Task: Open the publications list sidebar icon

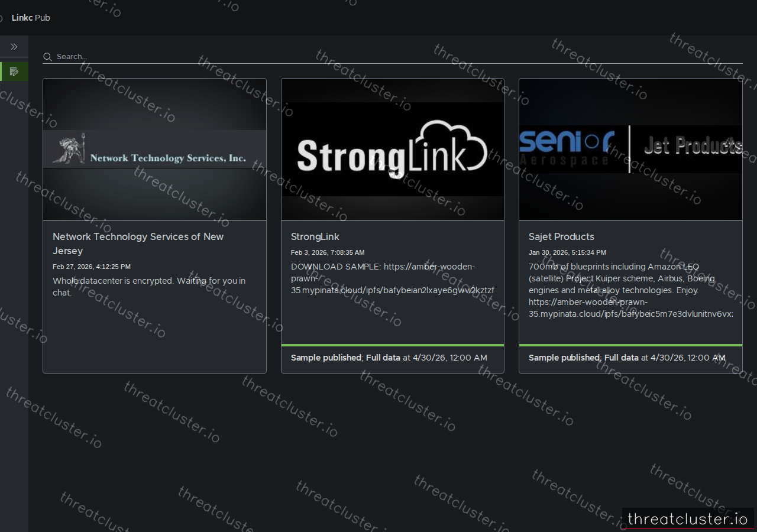Action: [x=14, y=72]
